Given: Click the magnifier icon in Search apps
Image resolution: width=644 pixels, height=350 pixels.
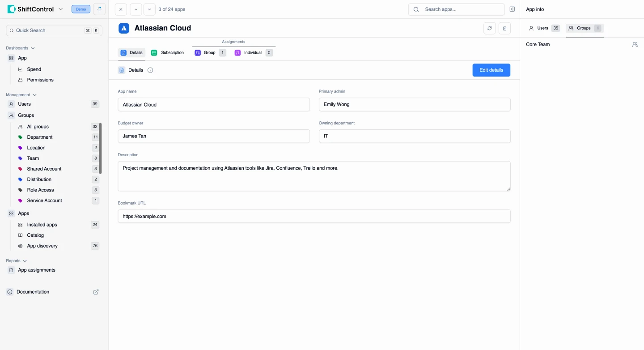Looking at the screenshot, I should tap(416, 9).
